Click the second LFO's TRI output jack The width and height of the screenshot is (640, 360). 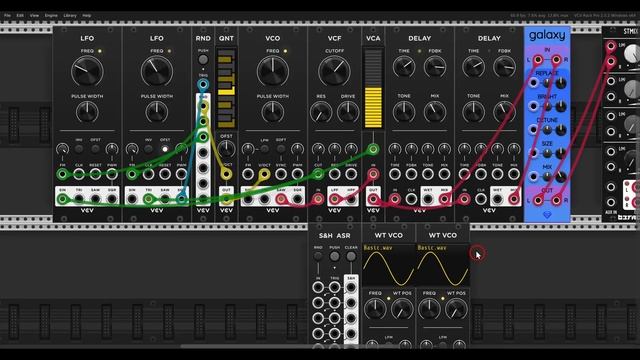[x=149, y=199]
